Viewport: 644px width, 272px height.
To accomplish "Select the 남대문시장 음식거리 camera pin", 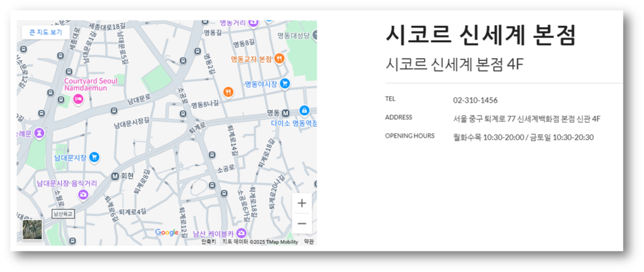I will 84,193.
